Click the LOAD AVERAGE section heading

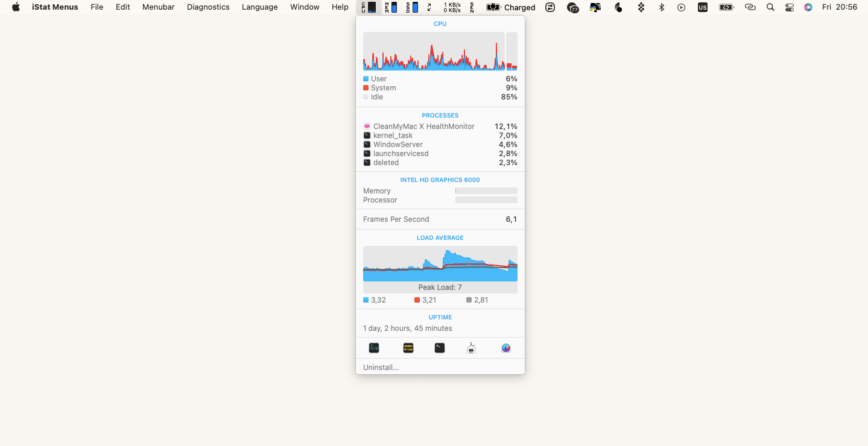[440, 237]
